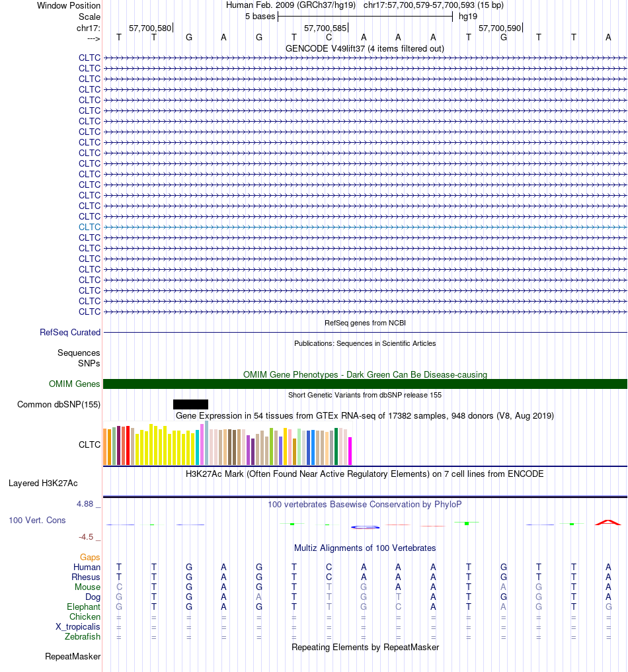Click the 5 bases scale bar
The height and width of the screenshot is (672, 628).
point(365,17)
